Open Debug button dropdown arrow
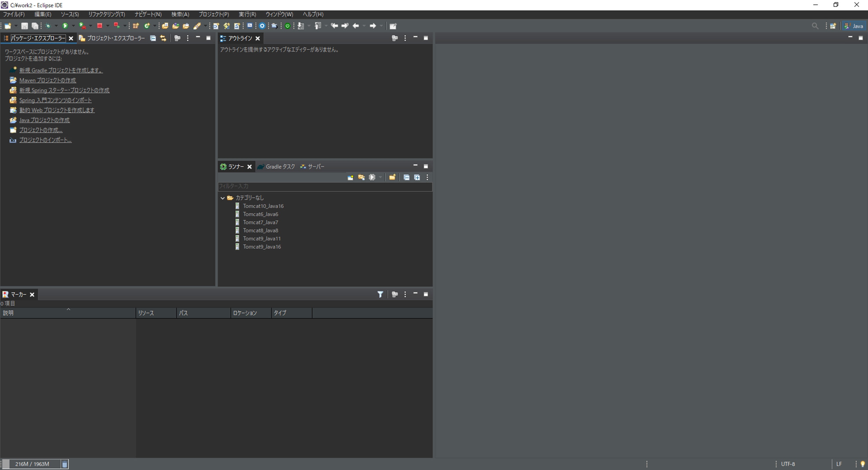The image size is (868, 470). click(x=56, y=26)
